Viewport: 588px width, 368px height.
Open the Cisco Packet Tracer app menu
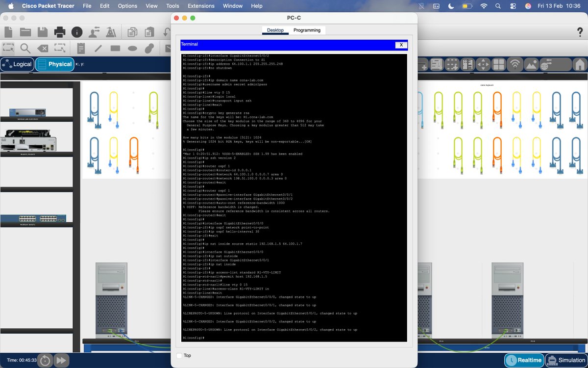pos(48,6)
